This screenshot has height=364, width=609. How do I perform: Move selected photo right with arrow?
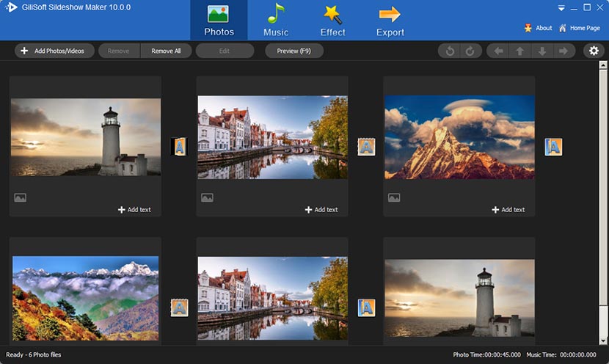563,51
